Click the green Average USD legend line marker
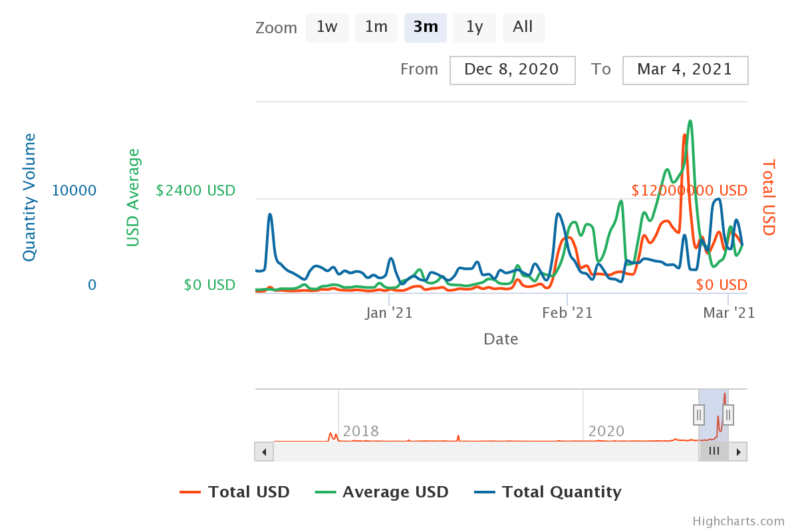798x532 pixels. coord(325,493)
